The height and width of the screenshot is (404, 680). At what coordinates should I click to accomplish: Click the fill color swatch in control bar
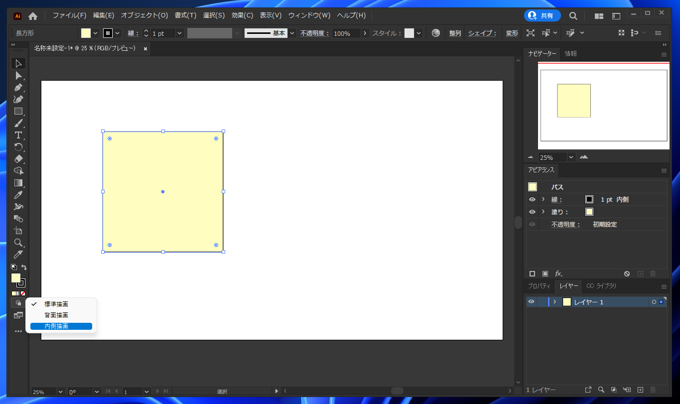[86, 33]
